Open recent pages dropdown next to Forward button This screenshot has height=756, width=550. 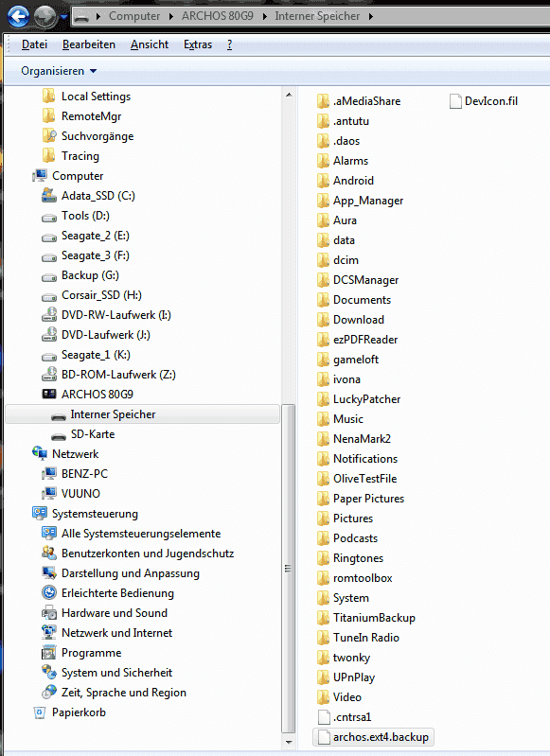(64, 17)
